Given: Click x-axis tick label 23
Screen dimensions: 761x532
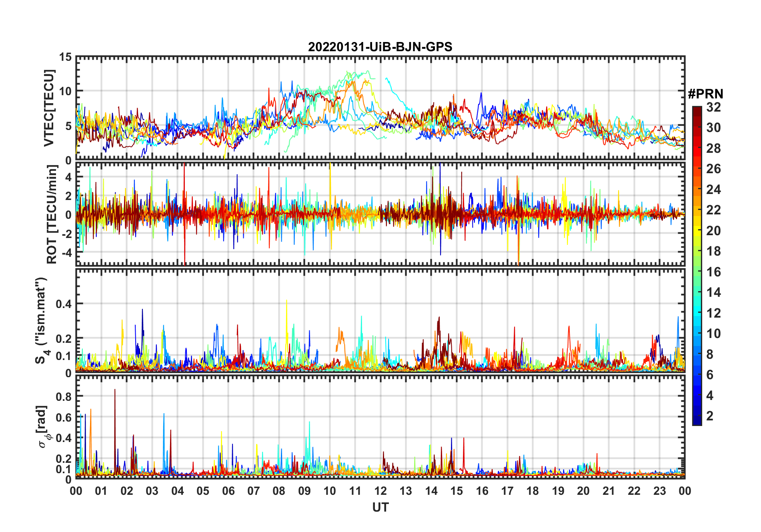Looking at the screenshot, I should click(x=659, y=491).
